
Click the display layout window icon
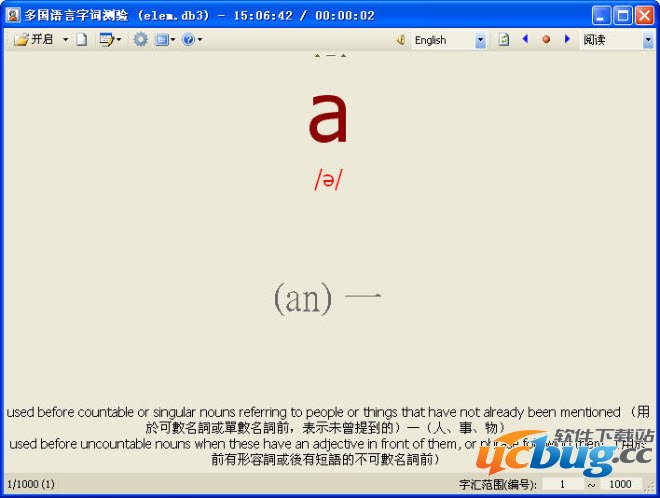[162, 40]
